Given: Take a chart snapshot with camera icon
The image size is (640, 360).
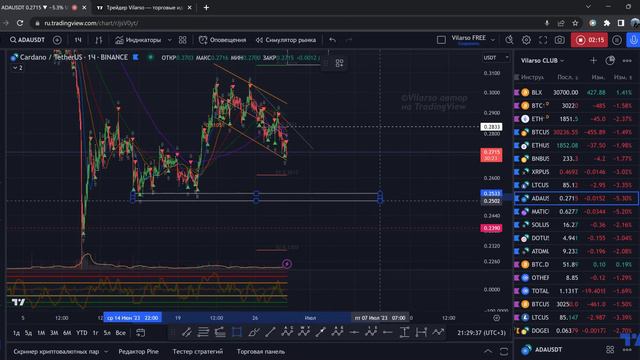Looking at the screenshot, I should (x=560, y=40).
